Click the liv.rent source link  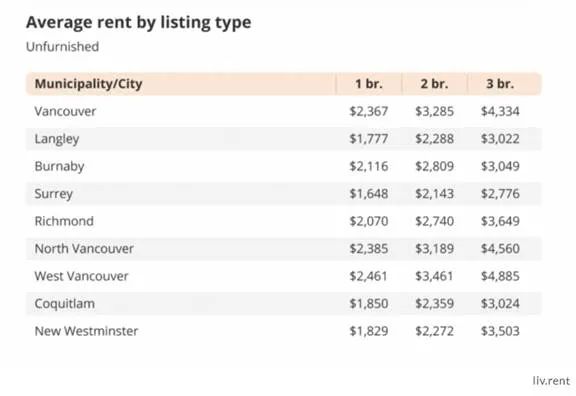point(551,381)
